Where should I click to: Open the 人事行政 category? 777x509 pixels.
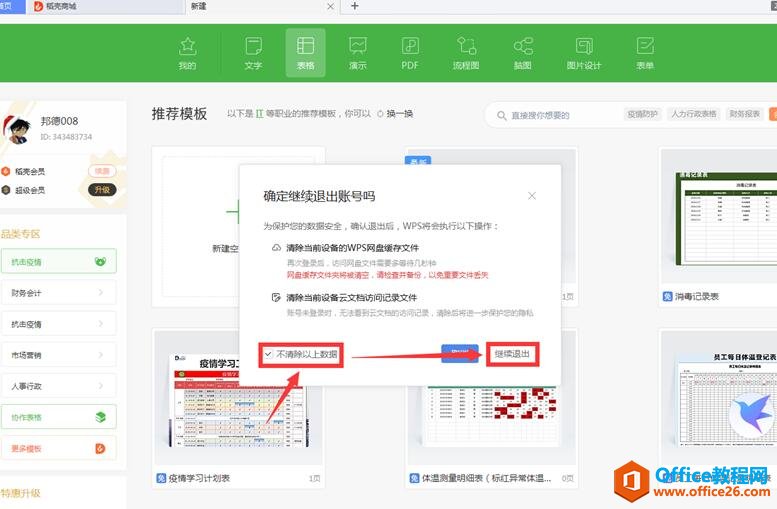[x=58, y=386]
